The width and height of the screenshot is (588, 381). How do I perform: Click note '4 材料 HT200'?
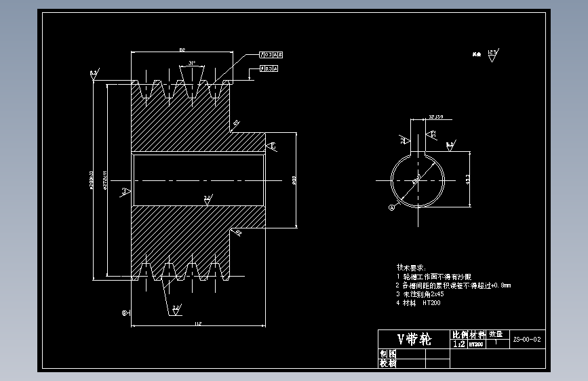pos(418,302)
